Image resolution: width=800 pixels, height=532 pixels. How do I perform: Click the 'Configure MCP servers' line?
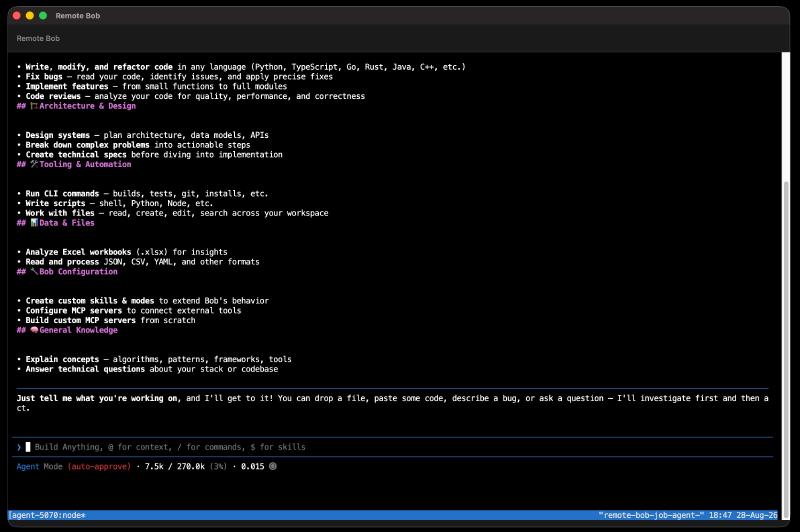coord(129,311)
